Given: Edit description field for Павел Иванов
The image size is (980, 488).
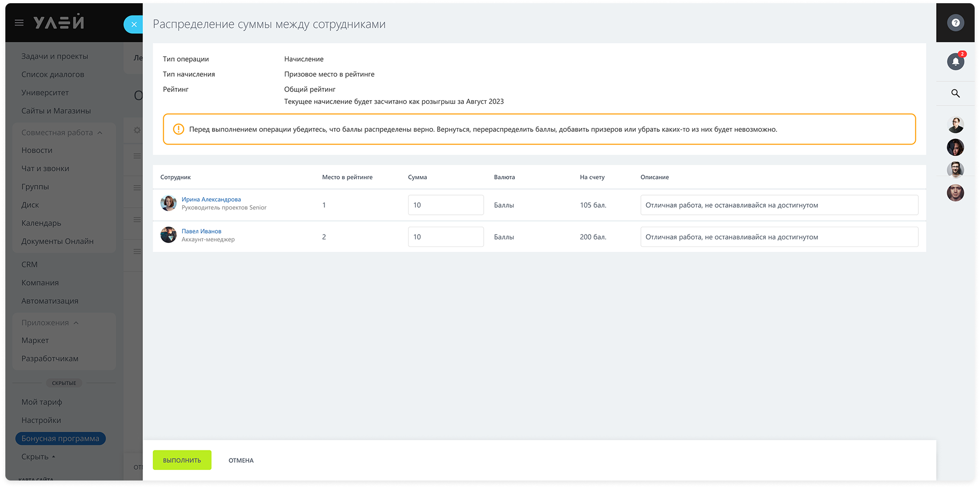Looking at the screenshot, I should click(779, 237).
